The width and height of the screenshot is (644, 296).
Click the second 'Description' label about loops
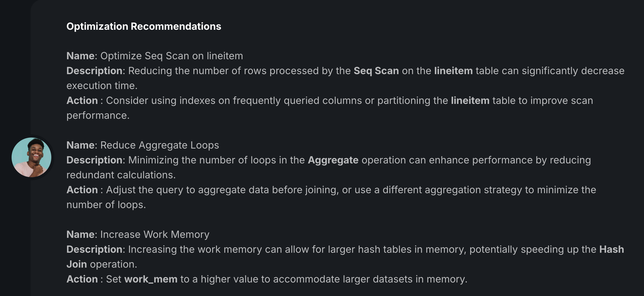pos(94,160)
